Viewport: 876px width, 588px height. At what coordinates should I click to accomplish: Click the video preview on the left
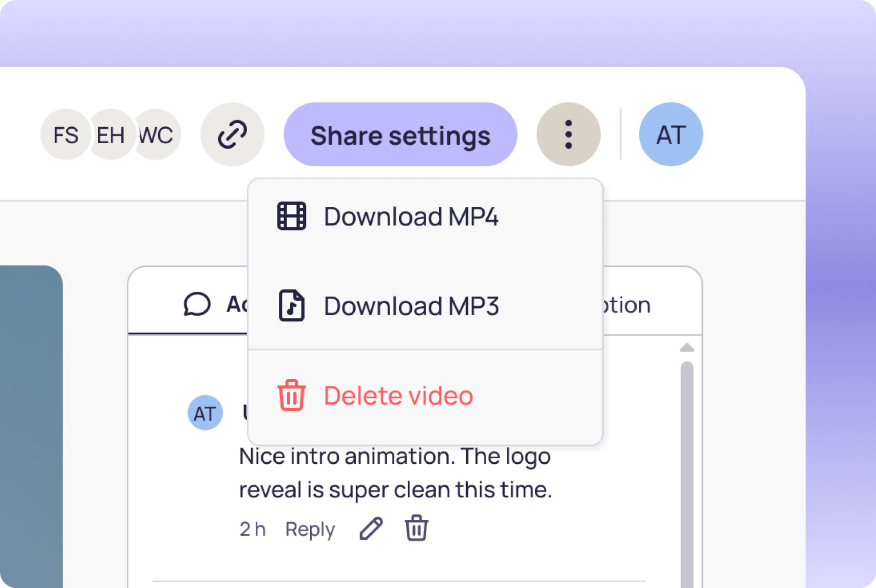[x=31, y=426]
